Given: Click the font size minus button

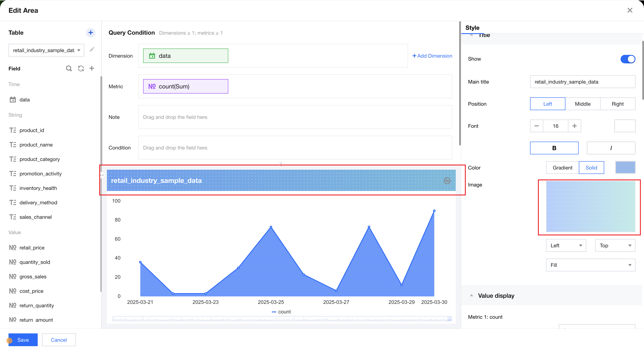Looking at the screenshot, I should [536, 126].
